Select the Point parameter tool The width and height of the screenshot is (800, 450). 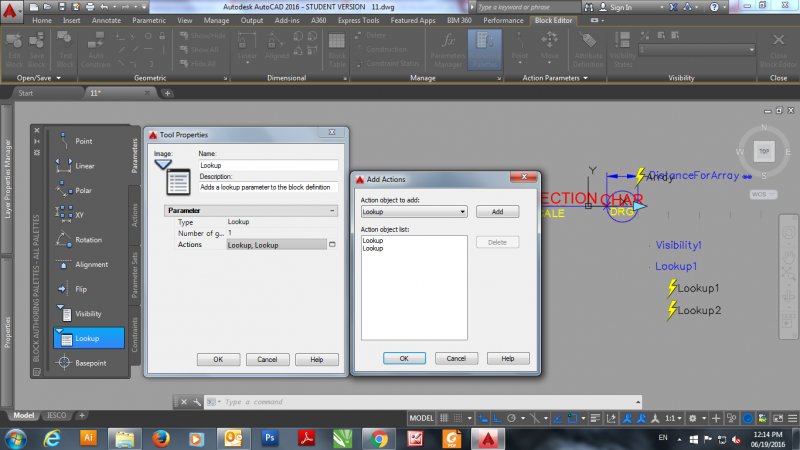tap(82, 141)
